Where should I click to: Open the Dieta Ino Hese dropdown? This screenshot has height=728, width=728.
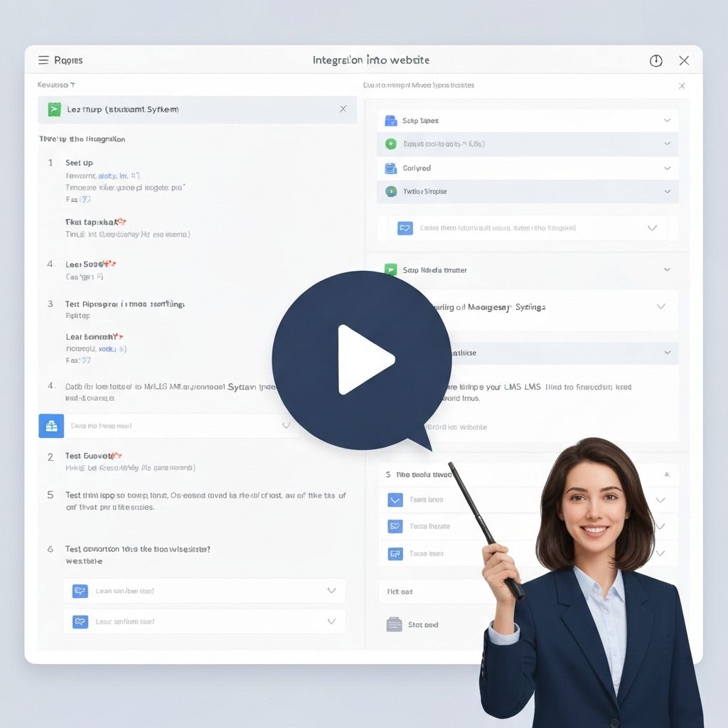pos(286,426)
